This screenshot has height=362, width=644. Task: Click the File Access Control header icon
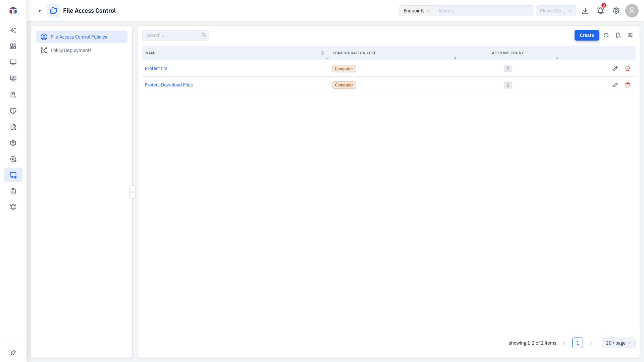pos(54,11)
